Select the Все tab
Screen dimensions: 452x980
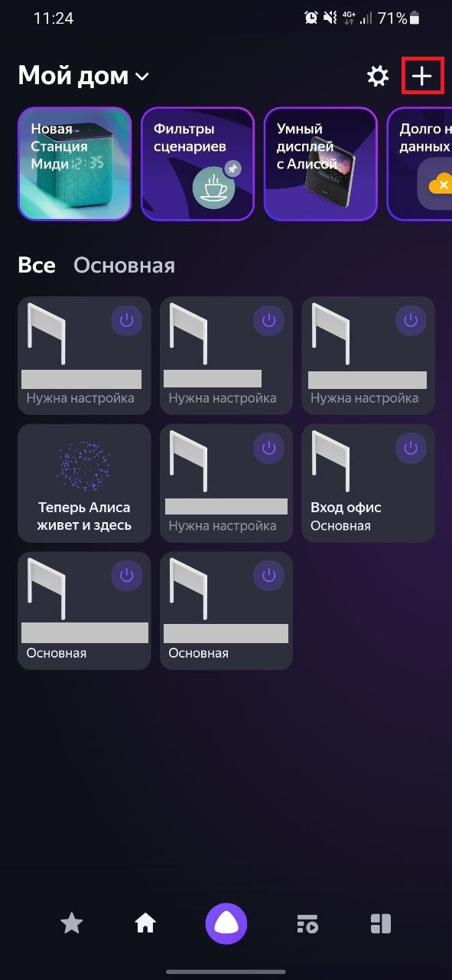click(37, 265)
